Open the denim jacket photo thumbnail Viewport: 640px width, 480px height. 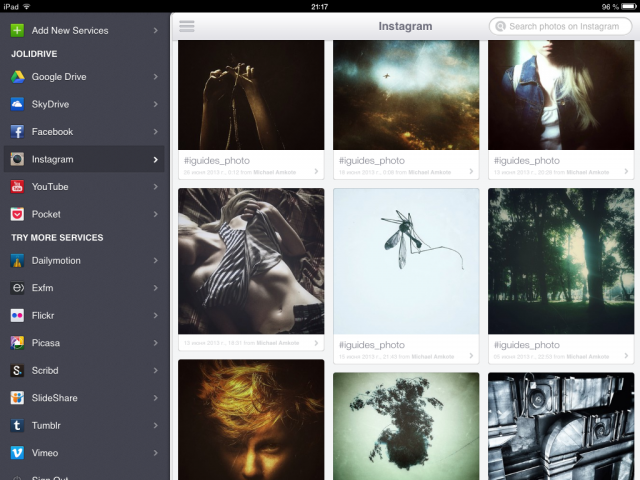tap(561, 95)
